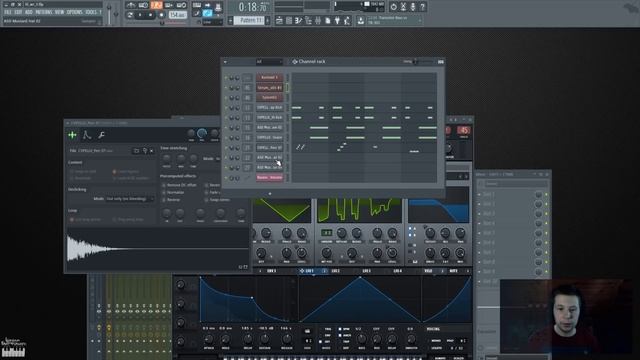This screenshot has width=640, height=360.
Task: Mute the Sylenth1 channel with its green LED
Action: pos(226,98)
